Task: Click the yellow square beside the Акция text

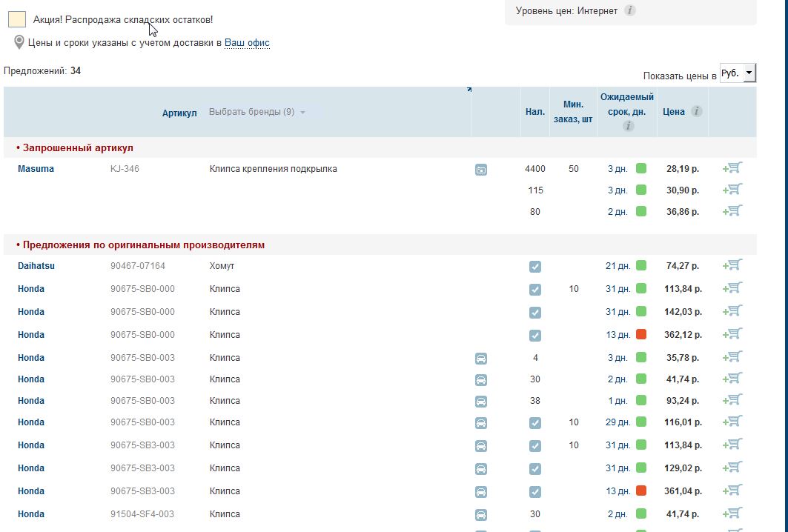Action: [17, 19]
